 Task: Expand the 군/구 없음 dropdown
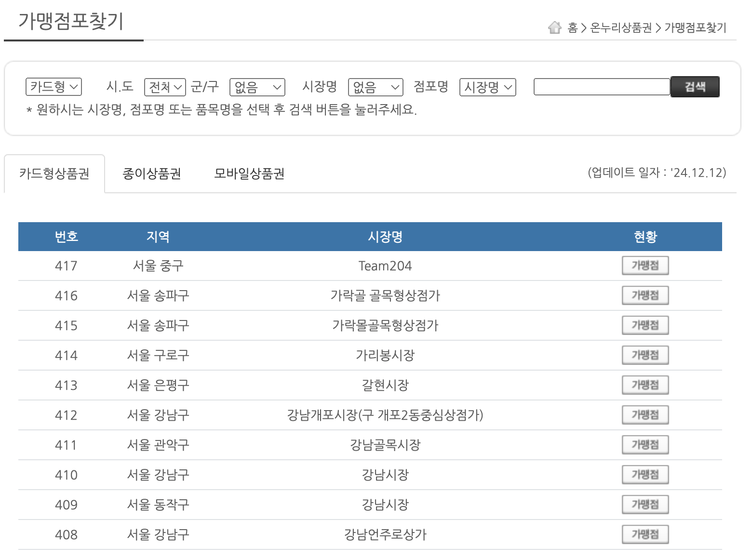(257, 87)
